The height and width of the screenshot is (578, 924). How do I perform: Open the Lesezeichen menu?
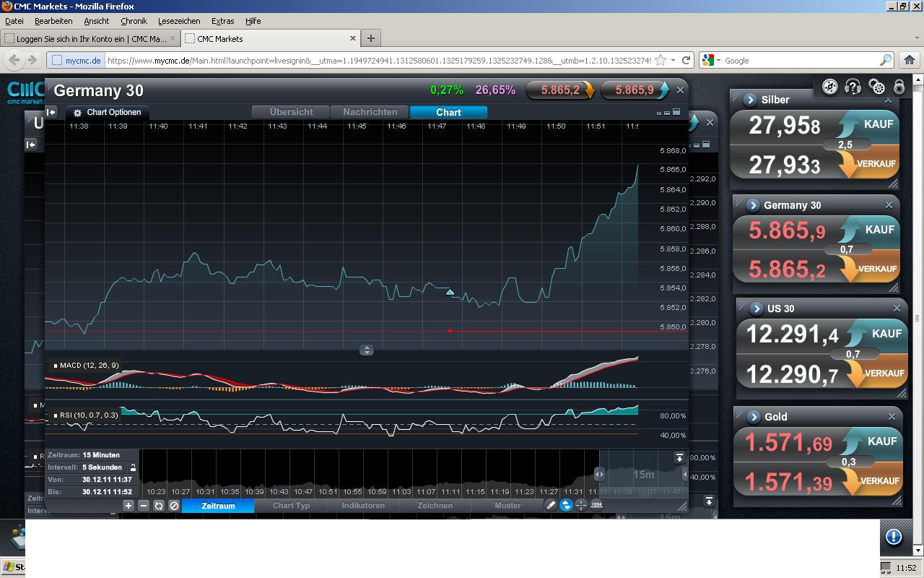179,21
